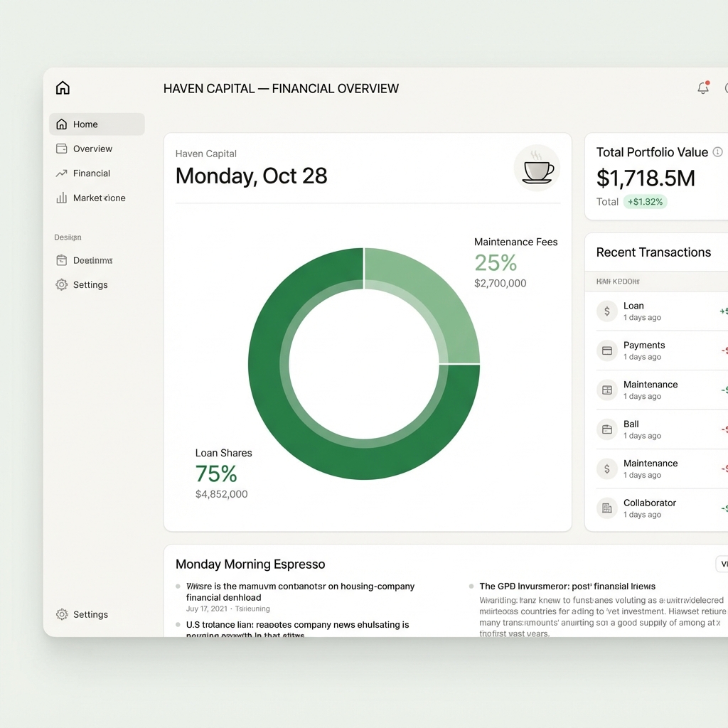
Task: Open Settings under the Design section
Action: [90, 285]
